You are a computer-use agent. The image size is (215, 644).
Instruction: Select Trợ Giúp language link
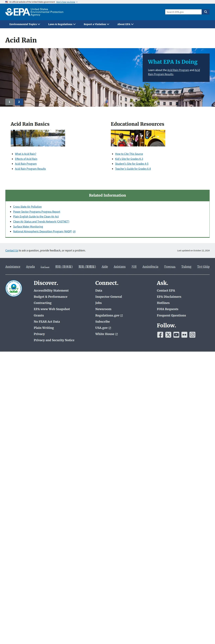(x=203, y=267)
